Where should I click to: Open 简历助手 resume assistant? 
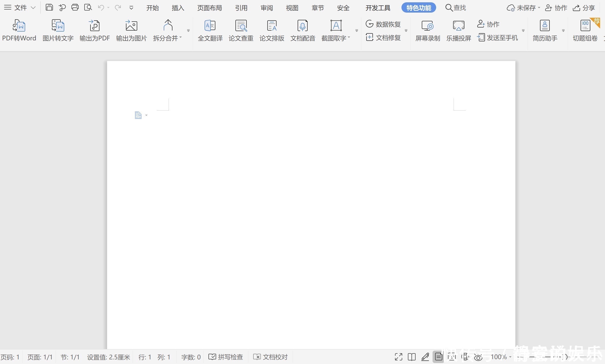tap(545, 30)
